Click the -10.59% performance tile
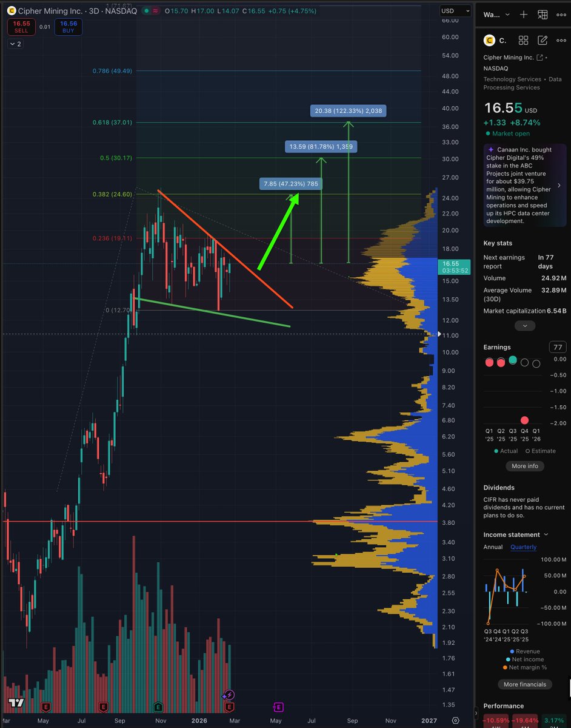Screen dimensions: 571x728 (x=496, y=721)
